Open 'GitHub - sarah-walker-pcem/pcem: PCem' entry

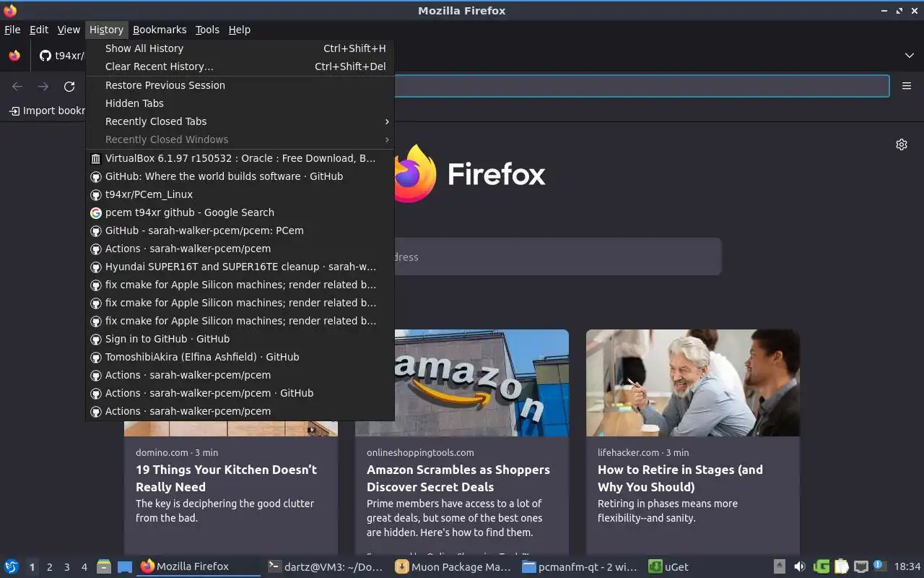tap(240, 230)
